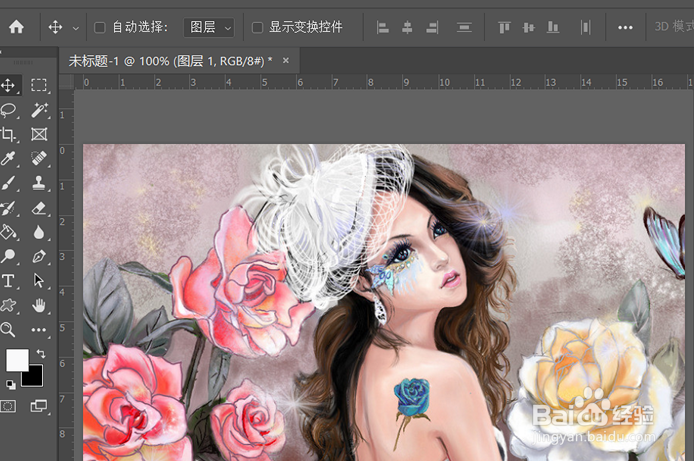
Task: Close the 未标题-1 document tab
Action: pyautogui.click(x=286, y=60)
